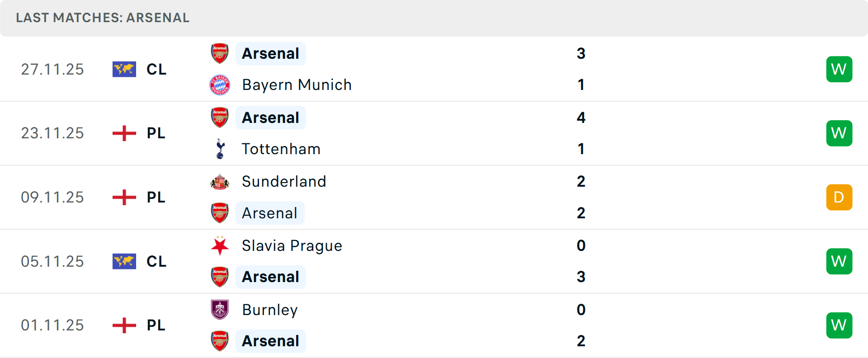Click the W result badge for 27.11.25
The image size is (868, 358).
coord(839,69)
